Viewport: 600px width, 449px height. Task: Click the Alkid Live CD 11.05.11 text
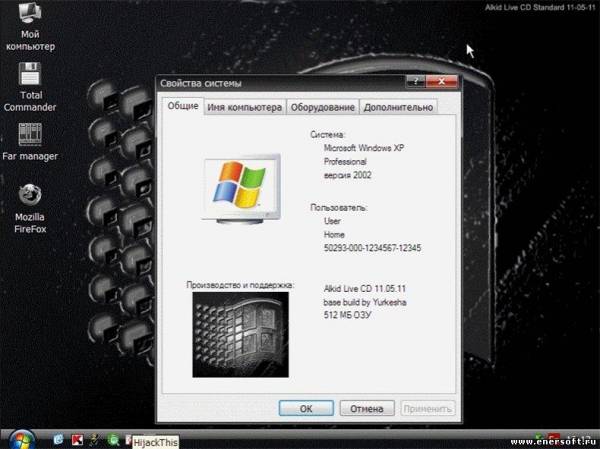[365, 289]
